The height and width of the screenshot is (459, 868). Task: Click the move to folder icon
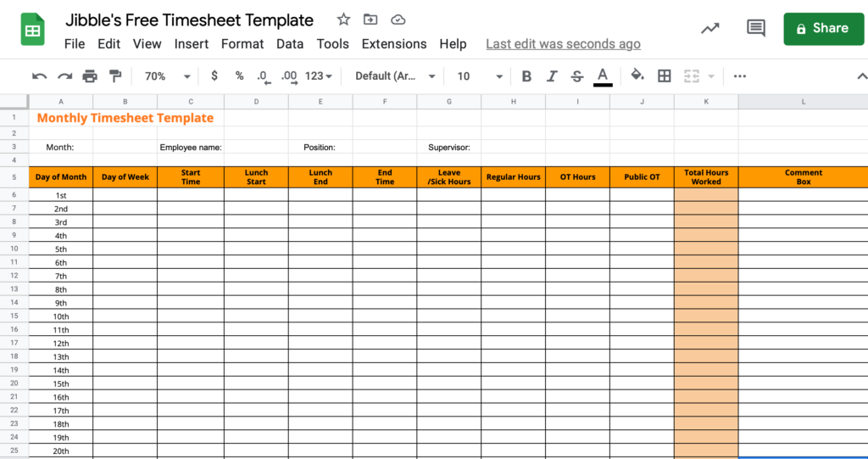[x=370, y=20]
